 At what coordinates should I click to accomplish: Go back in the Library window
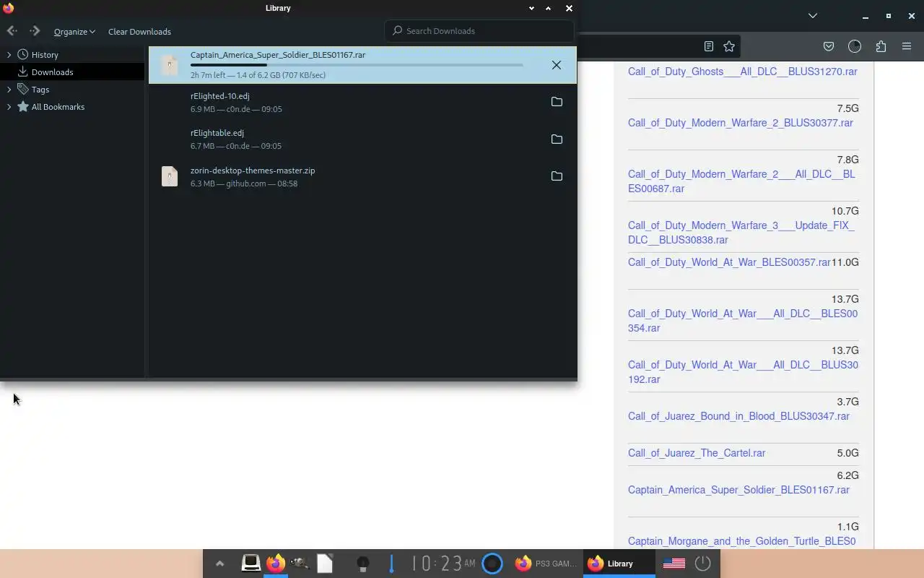coord(12,31)
